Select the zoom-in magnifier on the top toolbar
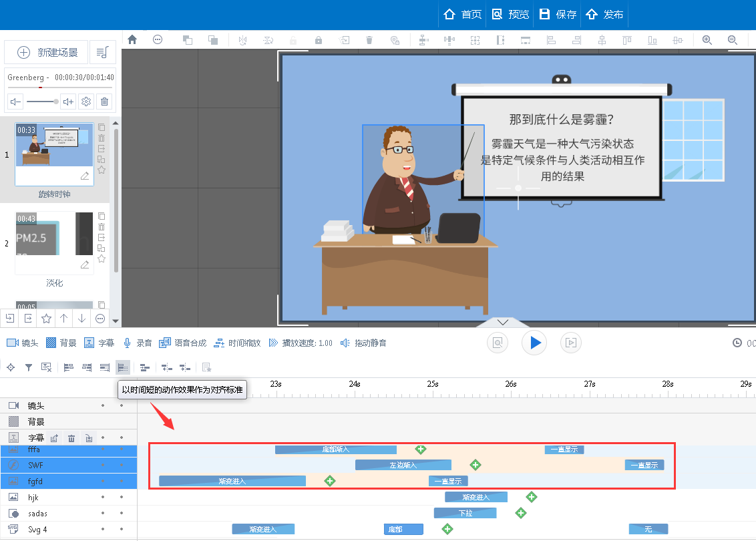756x541 pixels. [707, 40]
